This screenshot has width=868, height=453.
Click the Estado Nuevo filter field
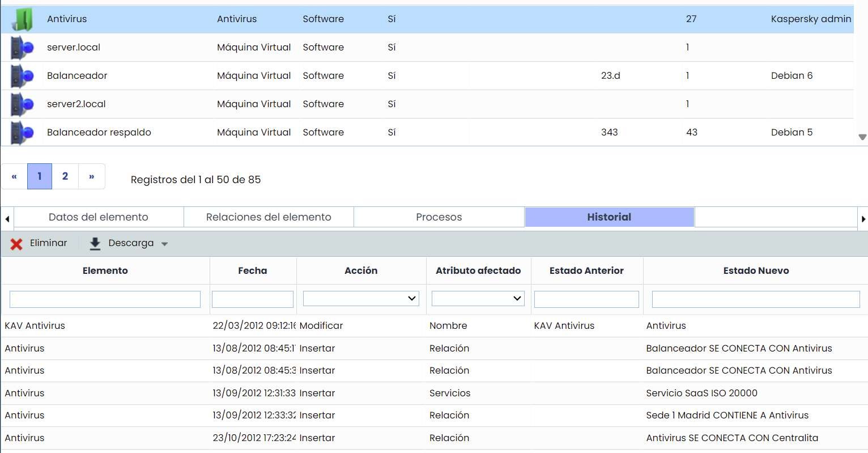click(755, 299)
